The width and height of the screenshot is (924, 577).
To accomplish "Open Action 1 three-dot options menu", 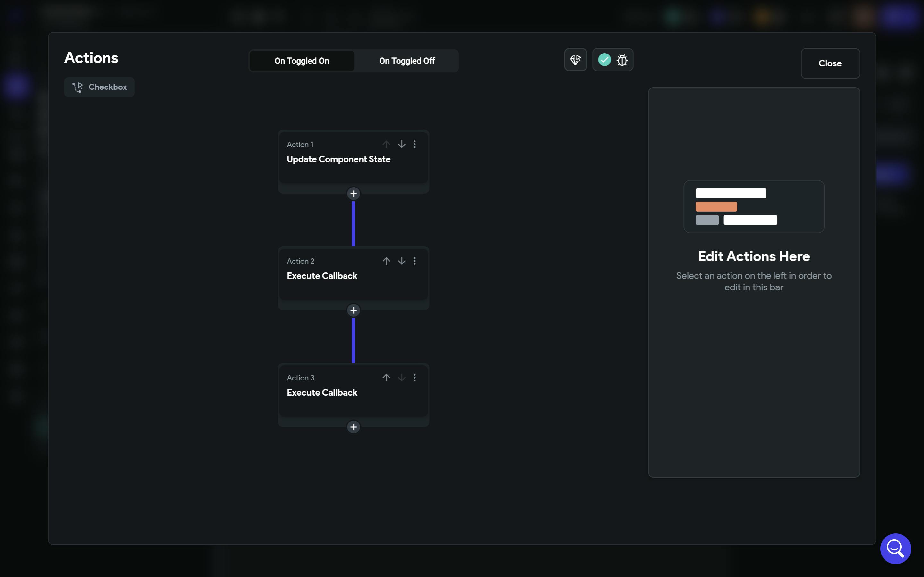I will tap(415, 144).
